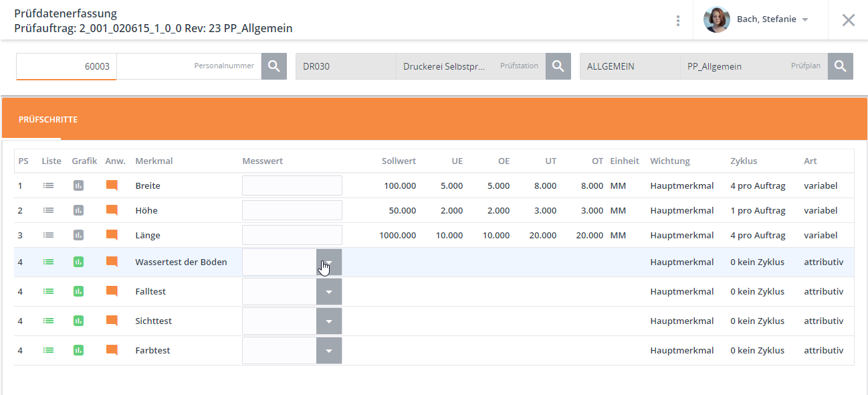Click the orange comment icon for Farbtest
Image resolution: width=868 pixels, height=395 pixels.
click(112, 350)
